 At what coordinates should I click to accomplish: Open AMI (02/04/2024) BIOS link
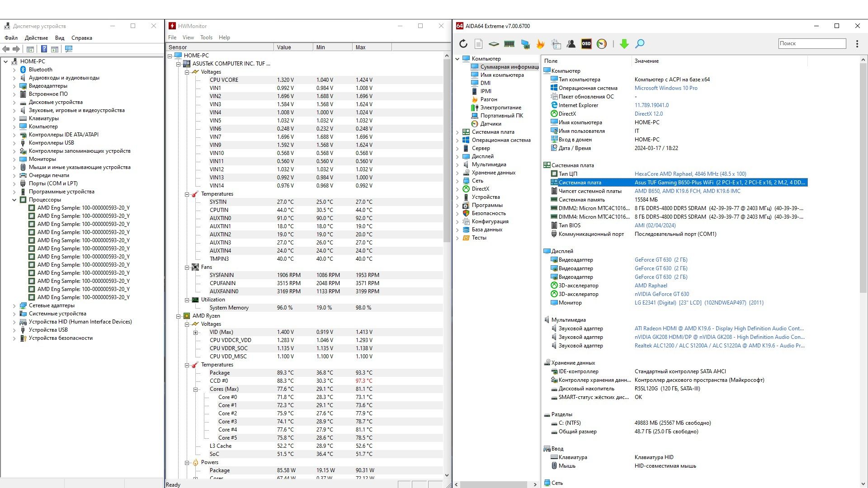(655, 225)
